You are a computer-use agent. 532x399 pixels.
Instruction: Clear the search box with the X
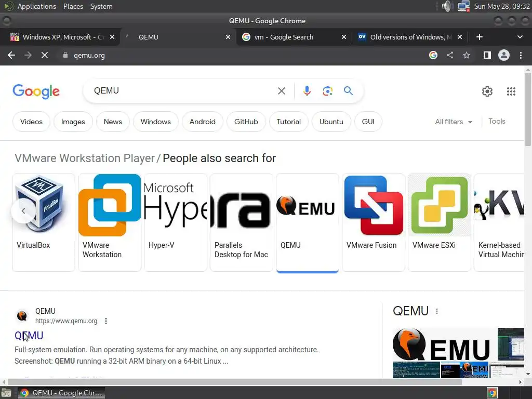[x=281, y=91]
